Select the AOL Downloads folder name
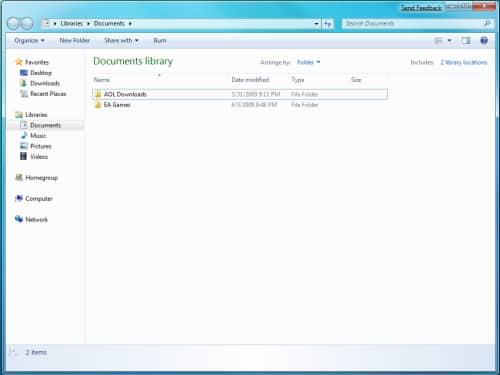500x375 pixels. 125,94
